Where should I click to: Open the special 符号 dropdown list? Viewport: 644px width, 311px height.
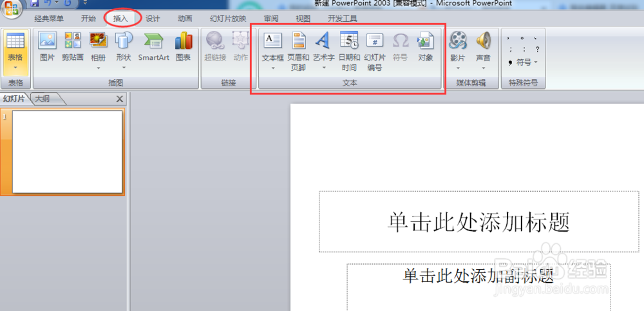(x=523, y=62)
